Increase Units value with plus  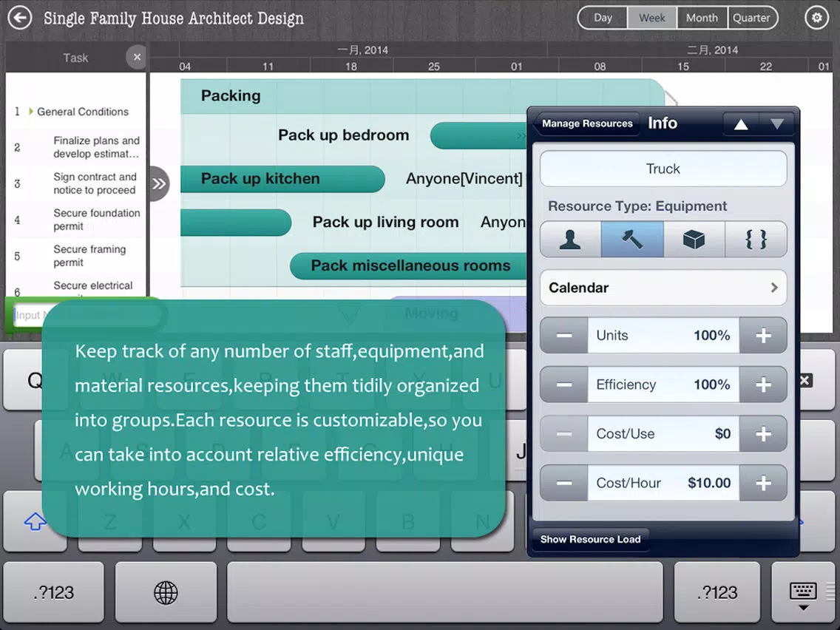point(763,336)
